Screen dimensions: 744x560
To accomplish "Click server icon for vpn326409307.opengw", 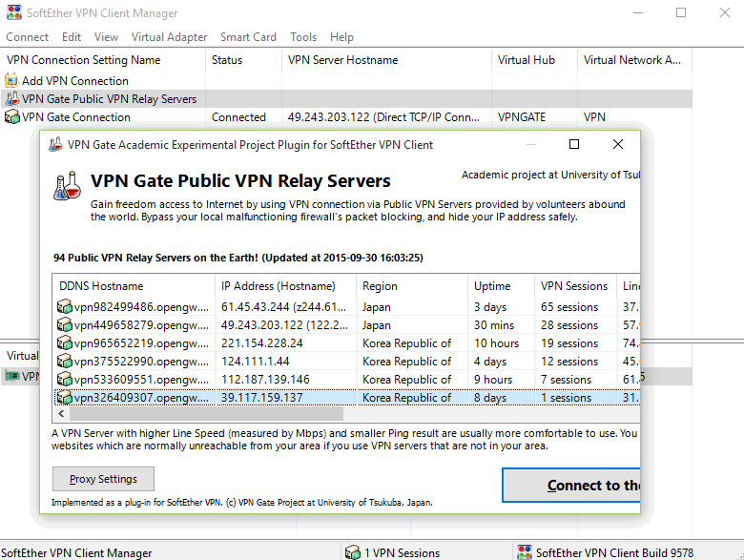I will [64, 397].
